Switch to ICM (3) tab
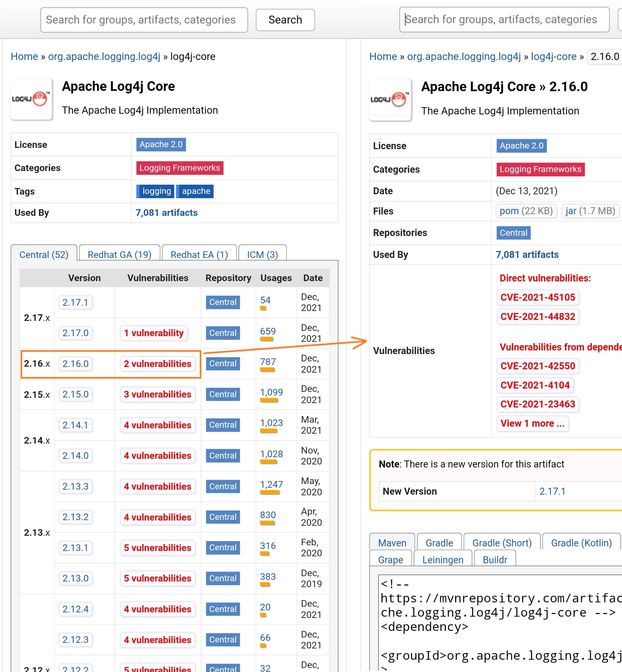The image size is (622, 672). [x=262, y=255]
